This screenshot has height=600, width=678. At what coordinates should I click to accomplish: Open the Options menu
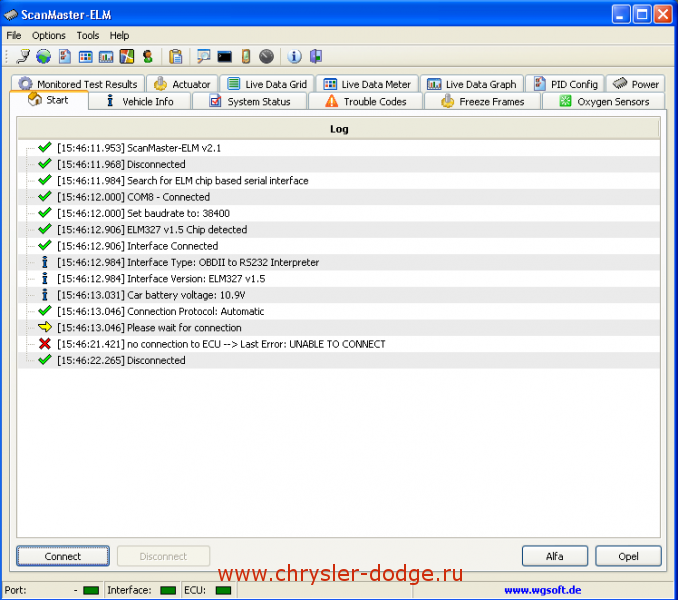point(48,35)
